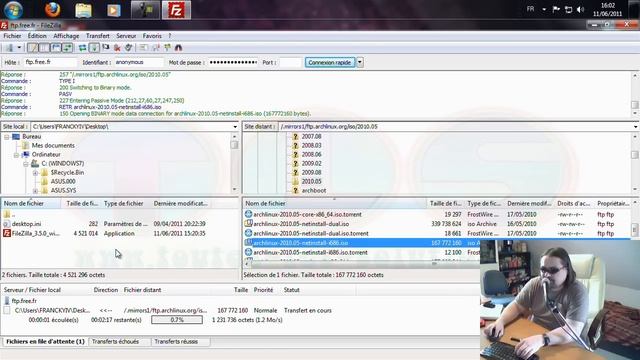Toggle the transfer queue display
Viewport: 640px width, 360px height.
(67, 48)
